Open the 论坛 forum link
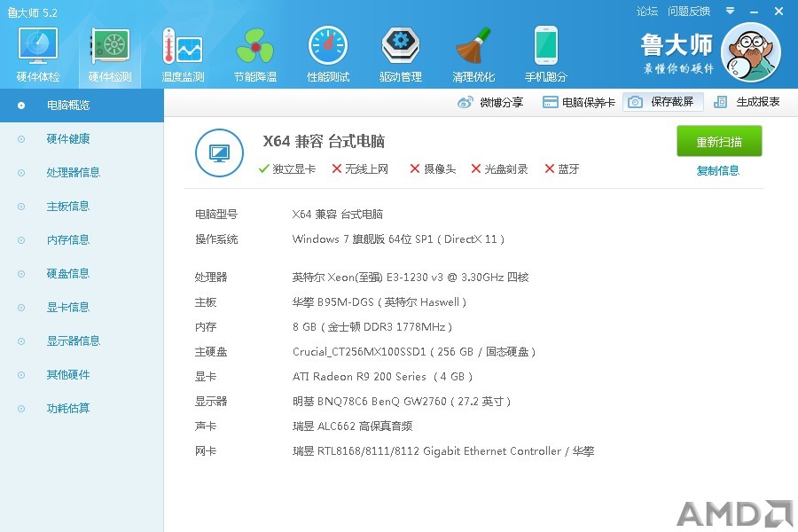The width and height of the screenshot is (798, 532). [647, 12]
